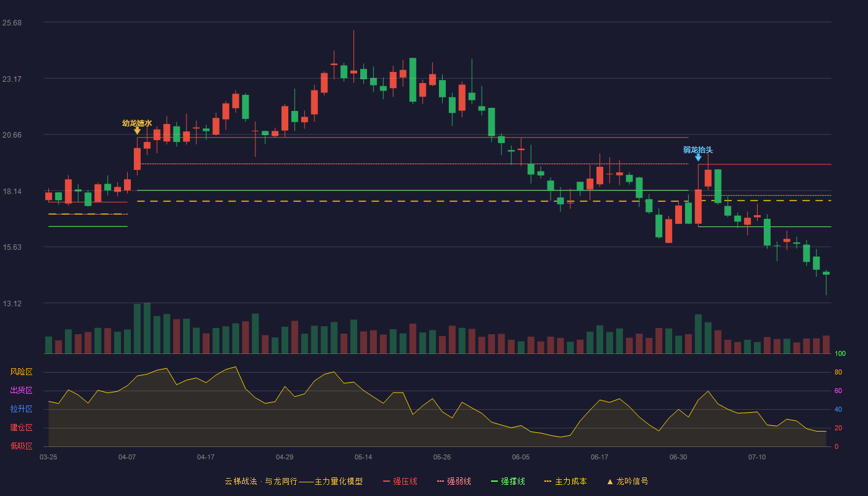Click the title 云梯战法 · 与龙同行——主力量化模型
The height and width of the screenshot is (496, 868).
pos(294,481)
